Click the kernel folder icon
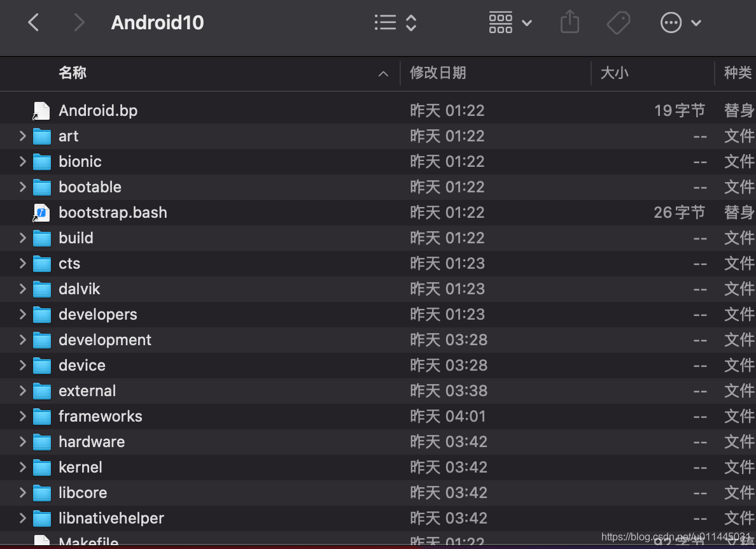Viewport: 756px width, 549px height. (42, 467)
